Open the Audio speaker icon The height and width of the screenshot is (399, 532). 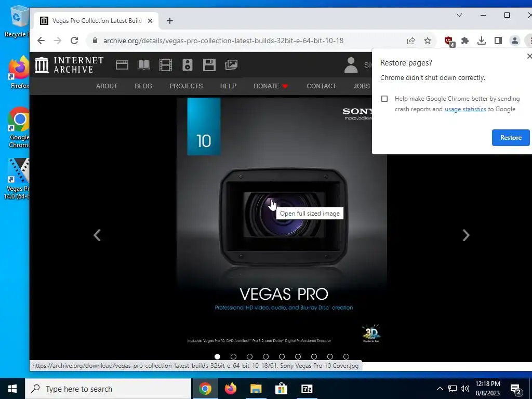187,65
